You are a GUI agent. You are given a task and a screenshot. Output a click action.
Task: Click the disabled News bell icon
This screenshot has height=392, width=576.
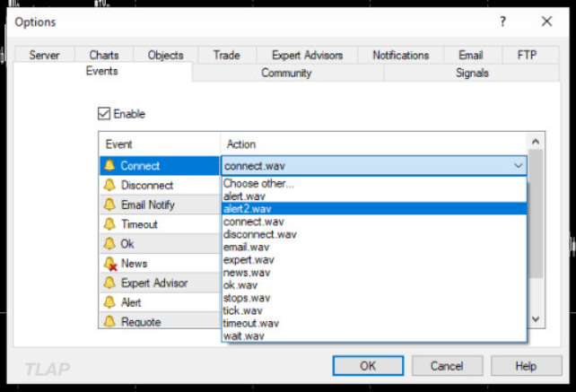pos(110,264)
